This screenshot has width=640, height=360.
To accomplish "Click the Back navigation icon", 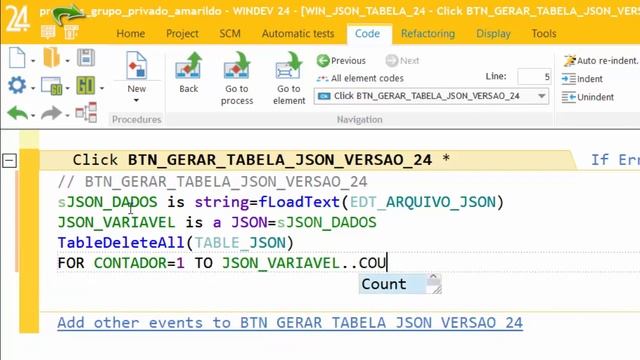I will pyautogui.click(x=189, y=66).
